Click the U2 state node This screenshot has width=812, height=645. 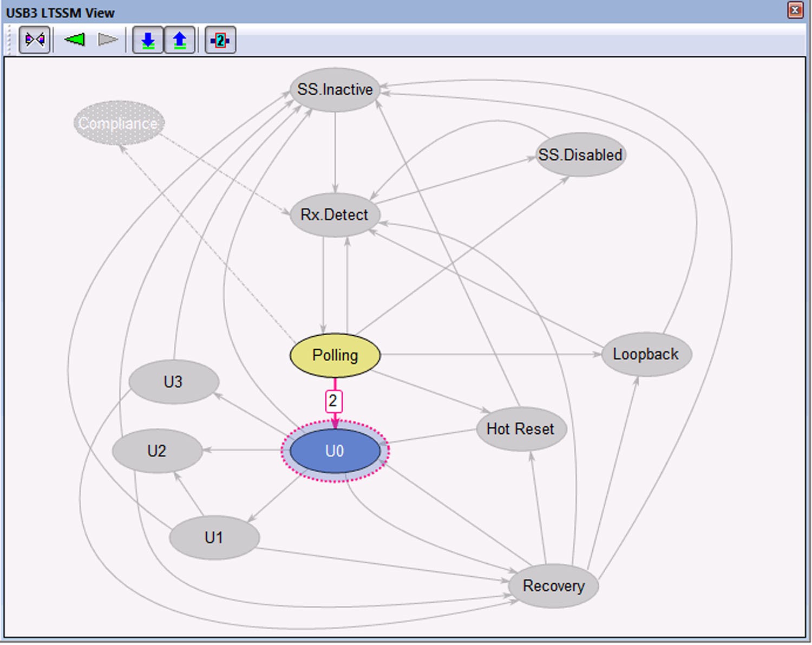click(x=157, y=451)
